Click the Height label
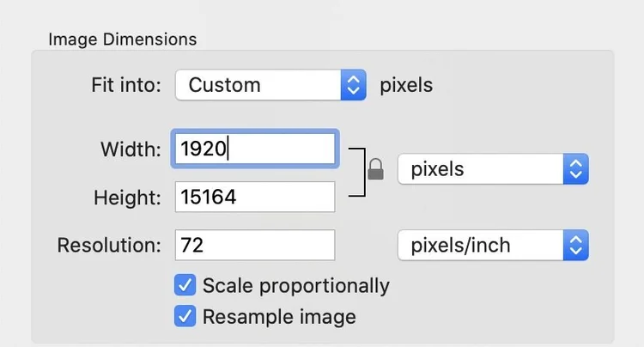Image resolution: width=644 pixels, height=347 pixels. pyautogui.click(x=127, y=198)
